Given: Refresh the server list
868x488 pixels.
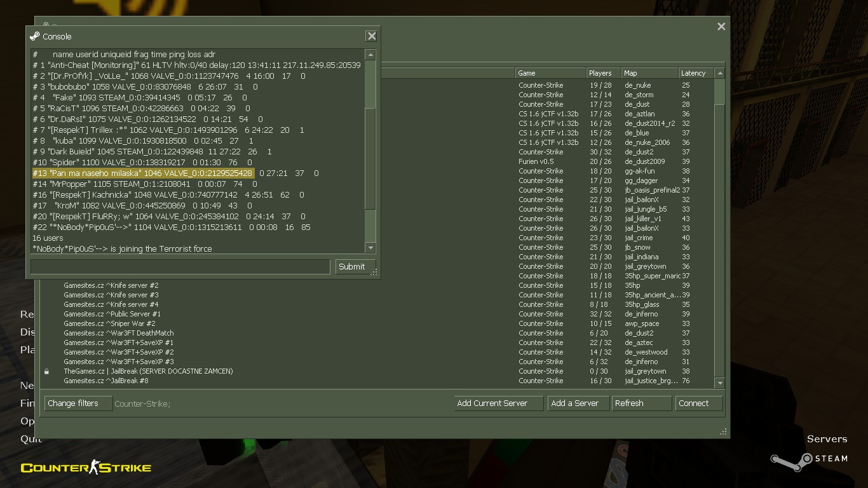Looking at the screenshot, I should [641, 403].
